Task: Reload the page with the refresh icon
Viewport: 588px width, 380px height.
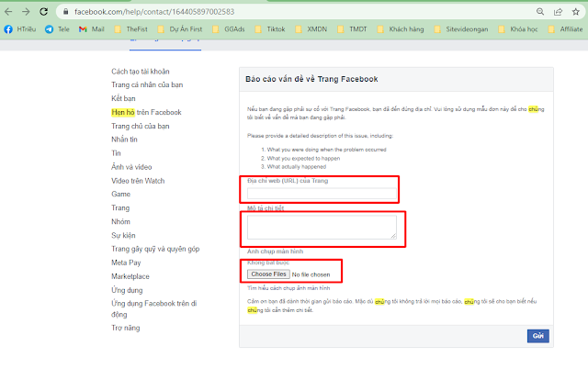Action: (43, 12)
